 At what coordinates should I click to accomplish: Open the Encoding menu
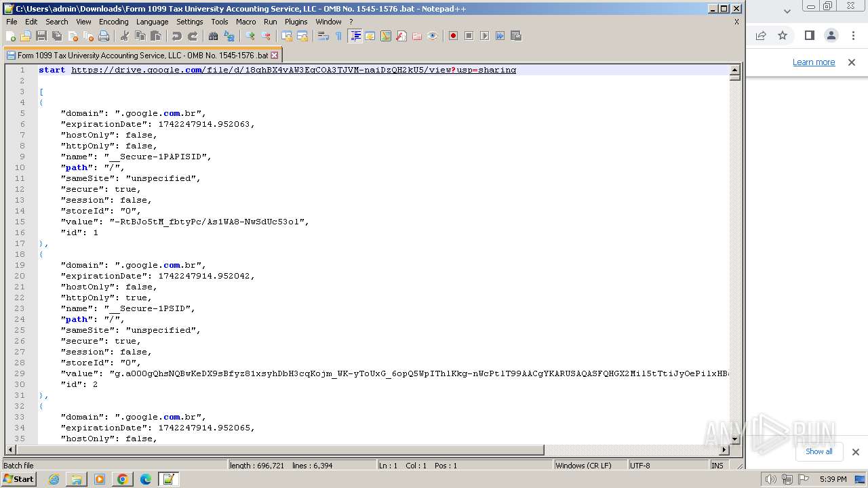coord(113,22)
